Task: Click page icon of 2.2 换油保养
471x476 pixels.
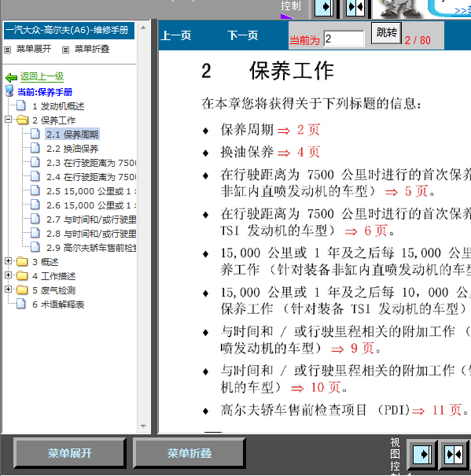Action: pyautogui.click(x=35, y=148)
